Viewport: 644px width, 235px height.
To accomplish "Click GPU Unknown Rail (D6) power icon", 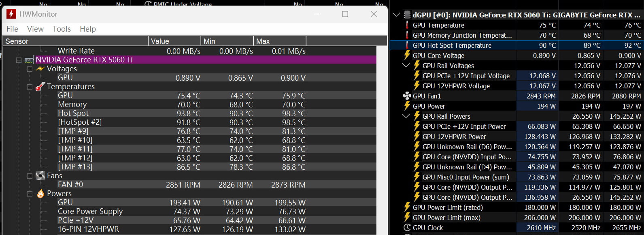I will coord(417,147).
